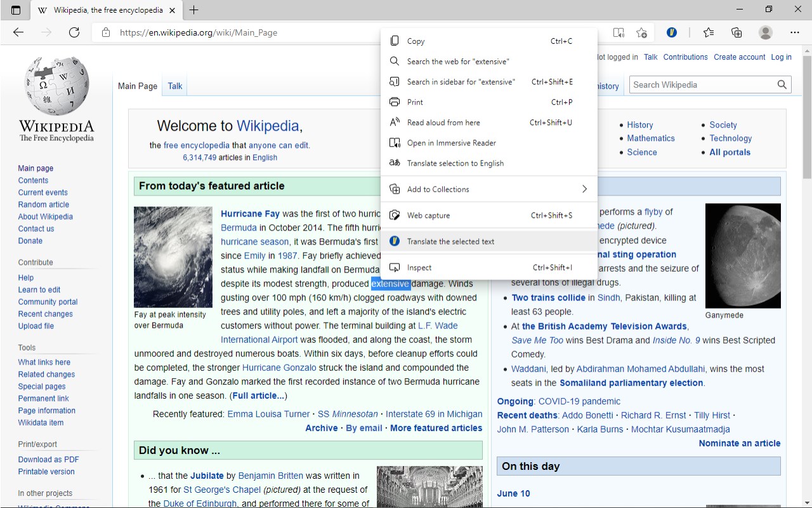Open a new tab with the plus icon
Screen dimensions: 812x508
193,10
